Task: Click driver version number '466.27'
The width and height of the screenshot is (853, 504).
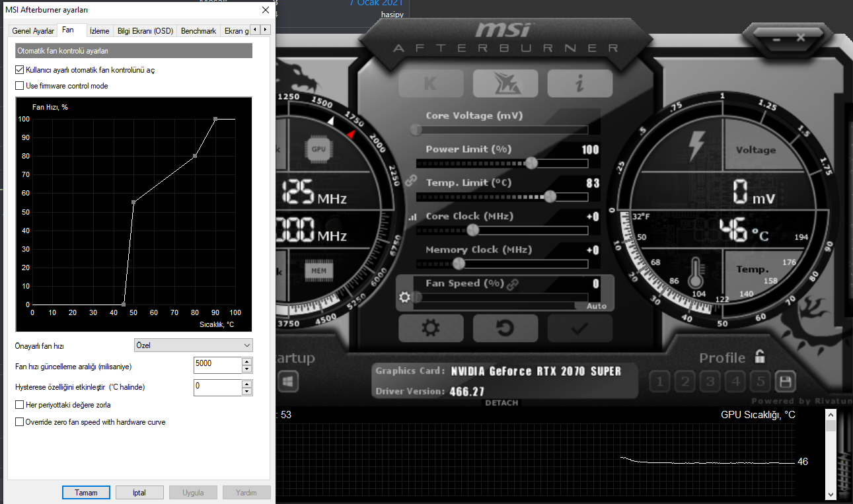Action: [468, 392]
